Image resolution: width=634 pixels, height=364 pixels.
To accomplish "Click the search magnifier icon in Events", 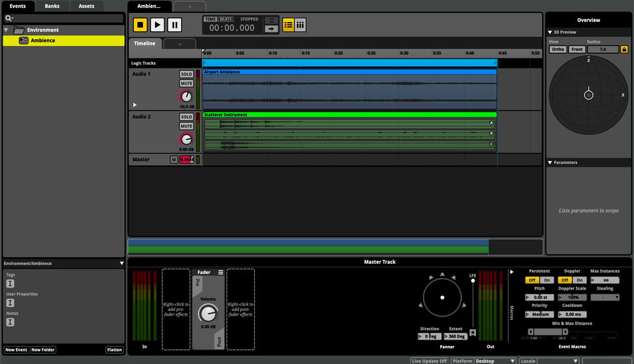I will 8,18.
